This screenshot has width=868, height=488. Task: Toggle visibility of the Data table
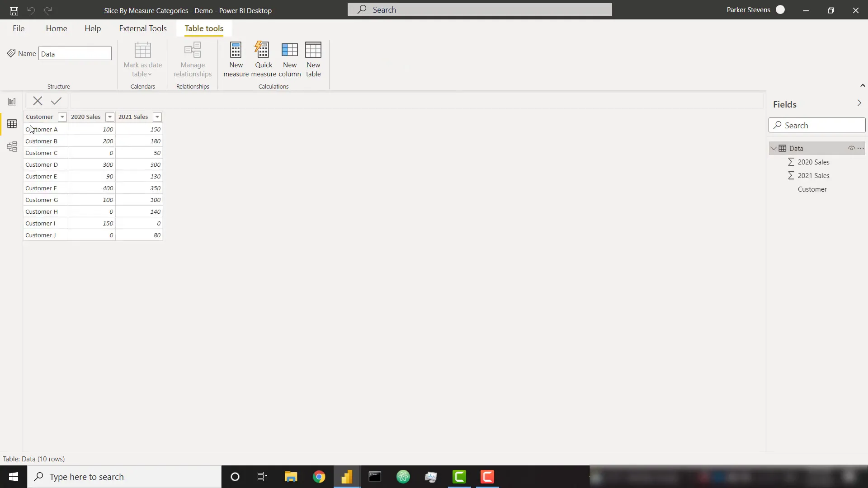tap(852, 148)
